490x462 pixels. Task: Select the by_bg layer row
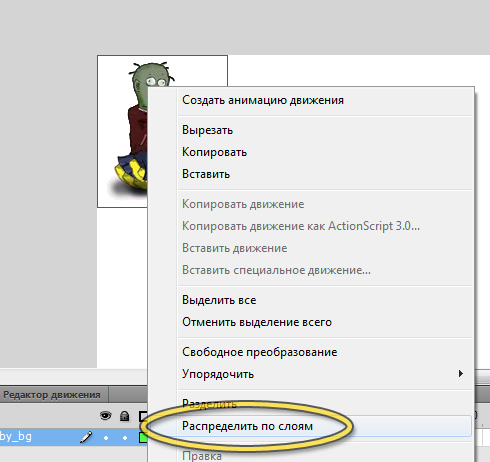click(73, 437)
